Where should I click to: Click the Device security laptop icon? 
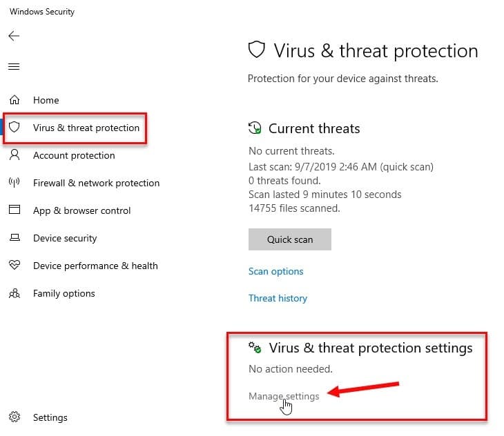click(x=14, y=237)
